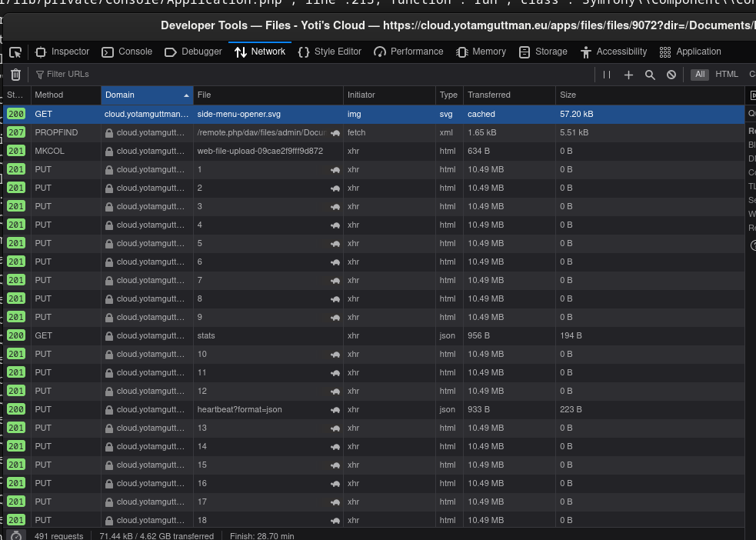756x540 pixels.
Task: Click the pause recording network log icon
Action: [x=607, y=75]
